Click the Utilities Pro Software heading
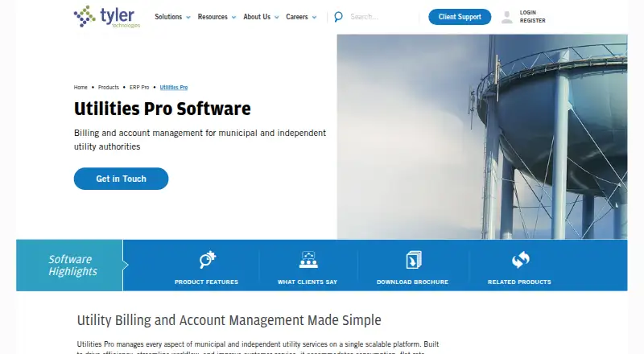Screen dimensions: 644x354 pos(163,109)
